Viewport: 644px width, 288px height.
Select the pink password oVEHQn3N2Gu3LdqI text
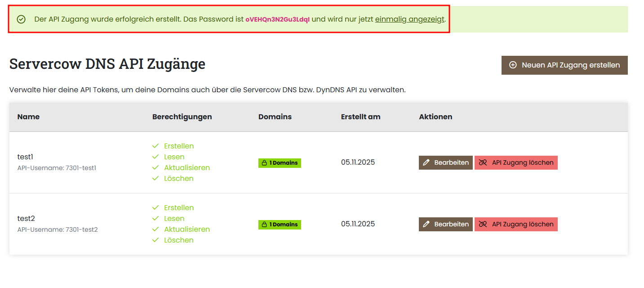[x=277, y=19]
